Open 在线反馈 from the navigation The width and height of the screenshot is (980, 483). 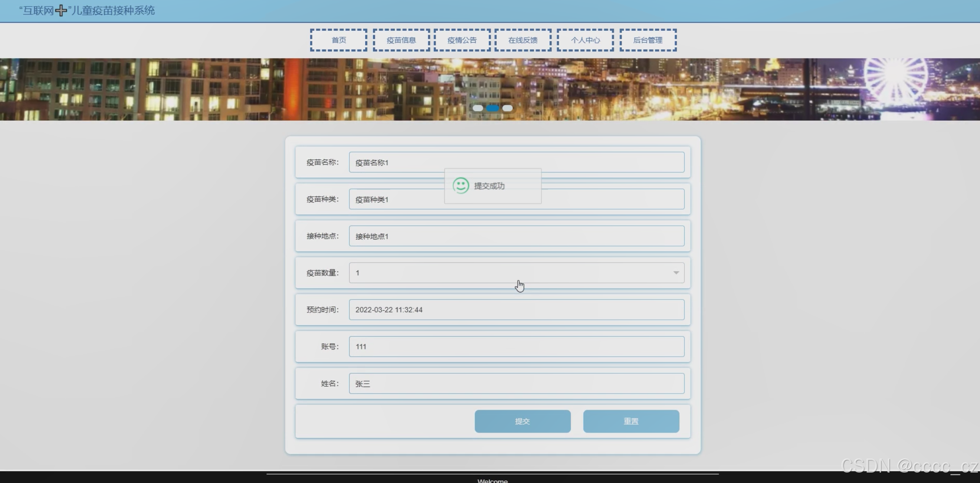[523, 40]
